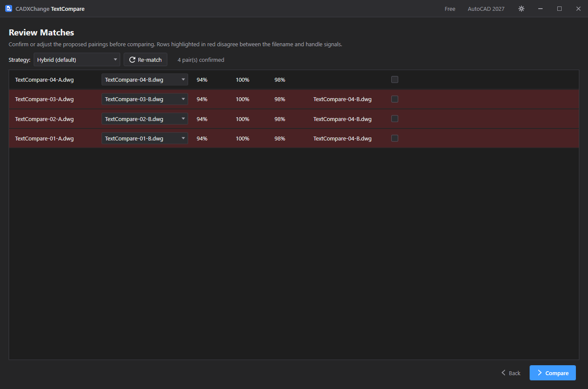Maximize the TextCompare window
This screenshot has height=389, width=588.
[559, 9]
